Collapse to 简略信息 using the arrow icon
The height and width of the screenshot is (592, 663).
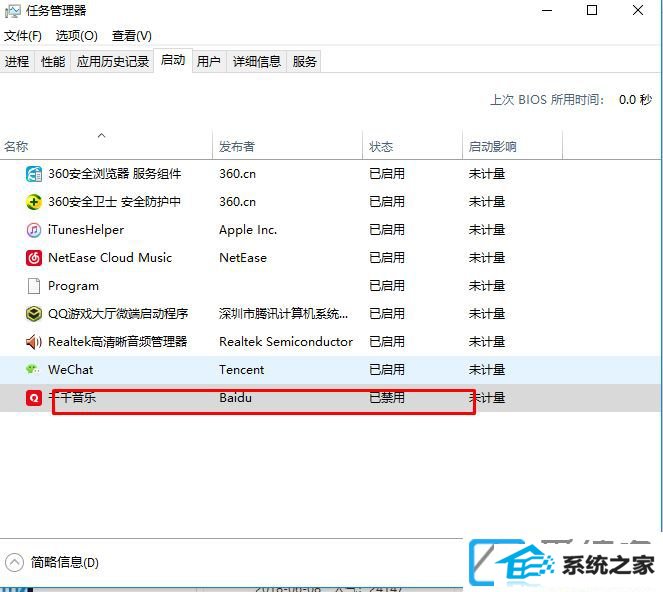pos(14,562)
